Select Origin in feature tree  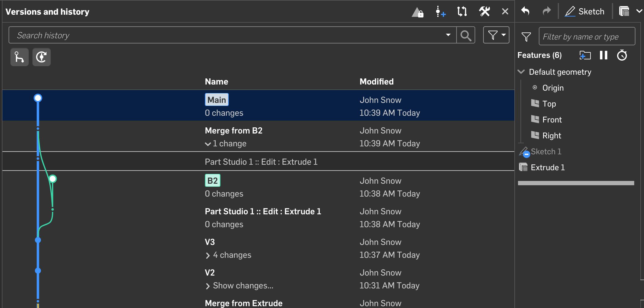(x=553, y=88)
